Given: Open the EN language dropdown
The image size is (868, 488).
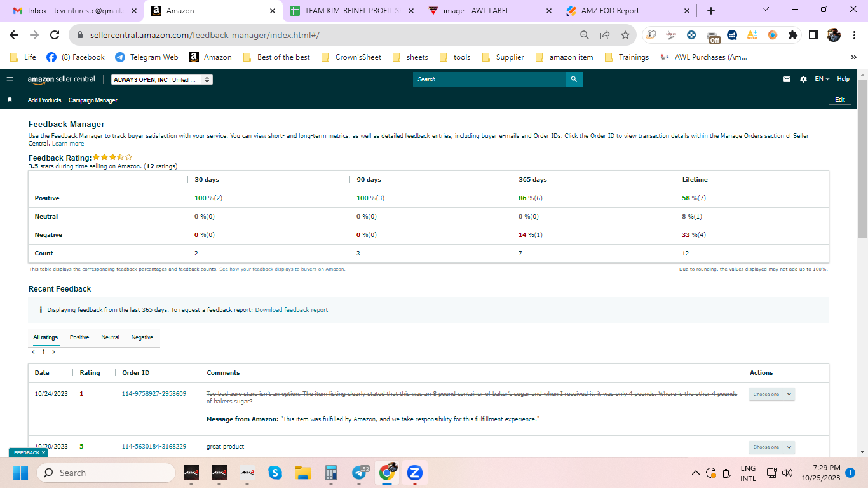Looking at the screenshot, I should [822, 79].
